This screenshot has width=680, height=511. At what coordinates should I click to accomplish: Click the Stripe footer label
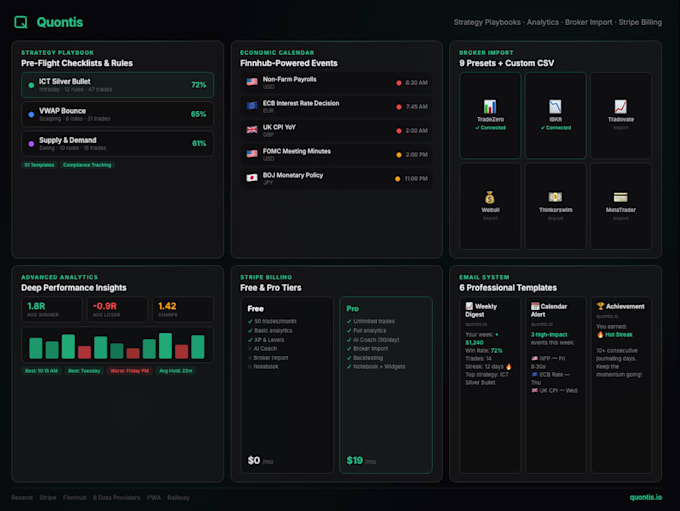(x=48, y=498)
